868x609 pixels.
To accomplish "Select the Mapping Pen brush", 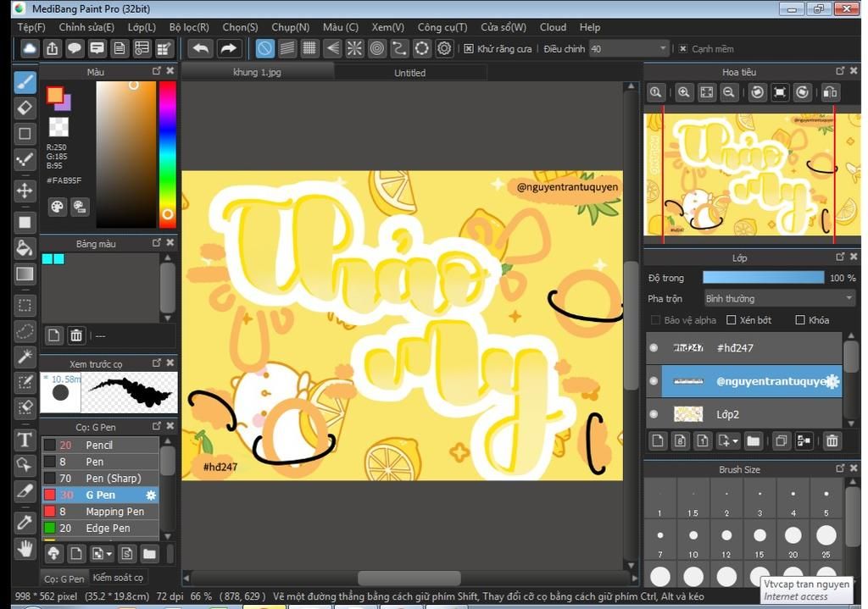I will click(x=101, y=512).
